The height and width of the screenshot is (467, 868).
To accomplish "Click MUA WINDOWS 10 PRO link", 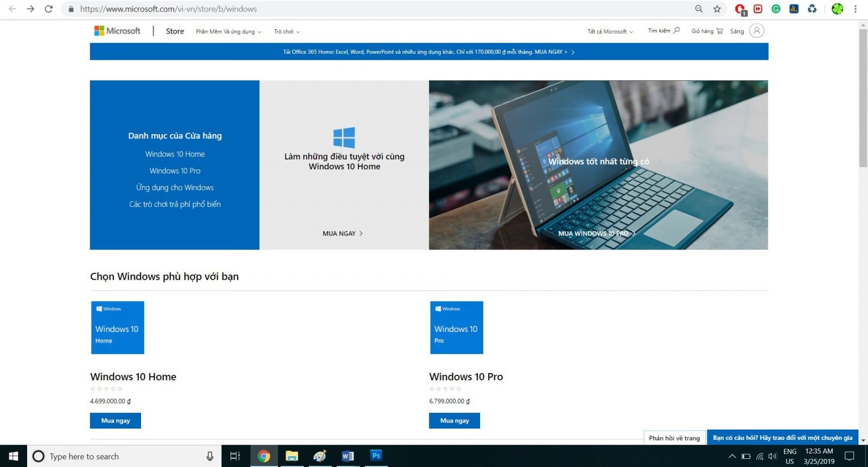I will click(x=597, y=233).
